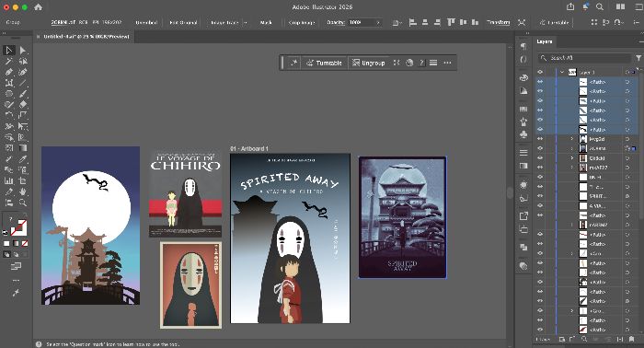Click the Layers filter funnel icon
This screenshot has width=644, height=348.
(638, 58)
